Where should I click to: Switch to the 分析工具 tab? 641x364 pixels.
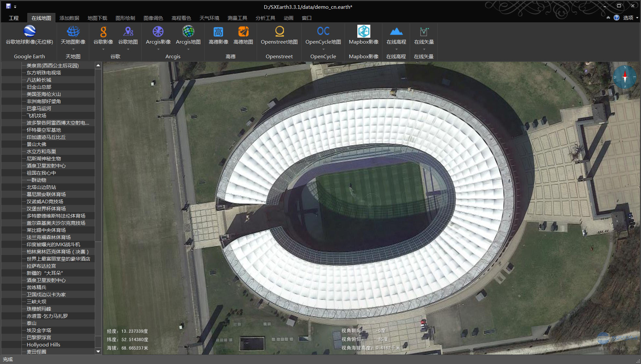(265, 18)
